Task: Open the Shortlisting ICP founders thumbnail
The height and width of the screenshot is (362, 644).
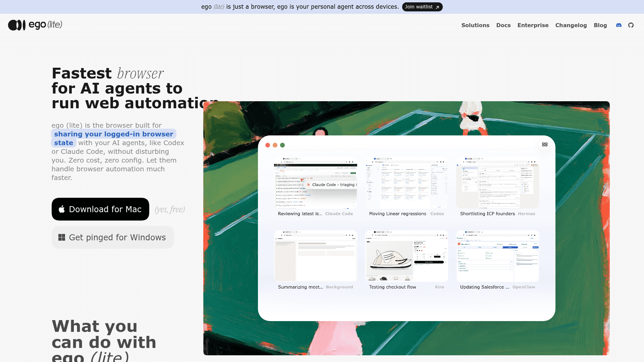Action: coord(497,183)
